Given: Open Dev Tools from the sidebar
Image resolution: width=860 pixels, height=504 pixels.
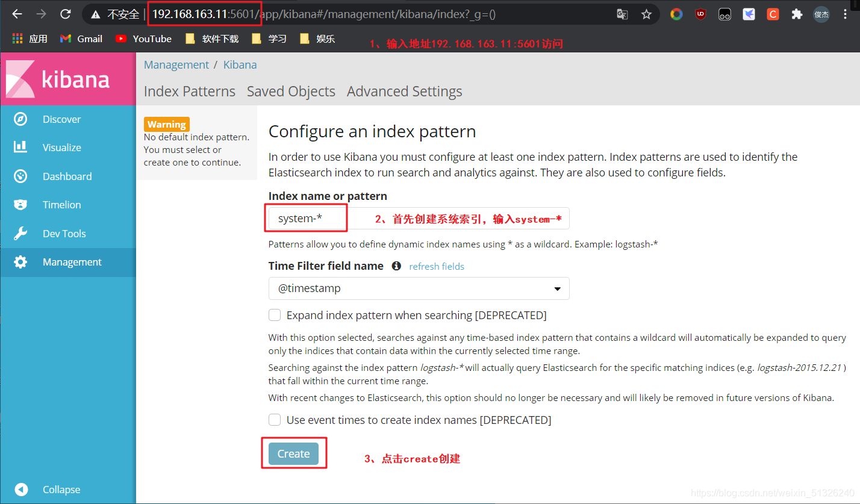Looking at the screenshot, I should click(68, 234).
